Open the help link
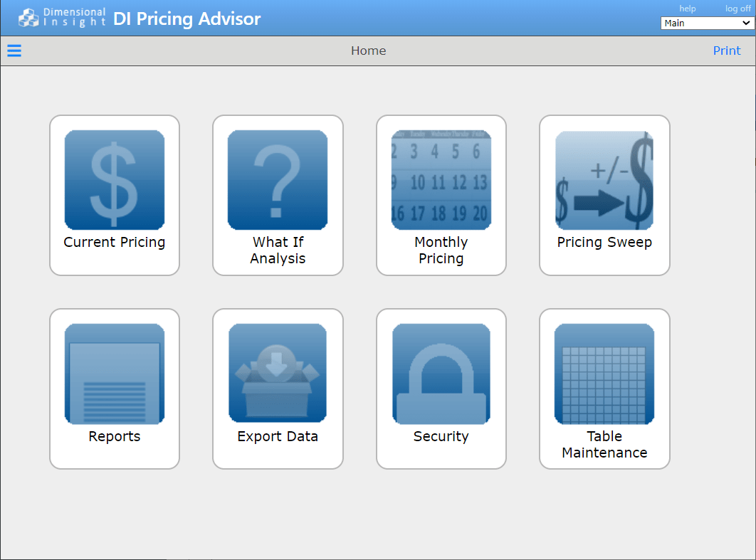The width and height of the screenshot is (756, 560). [x=687, y=9]
